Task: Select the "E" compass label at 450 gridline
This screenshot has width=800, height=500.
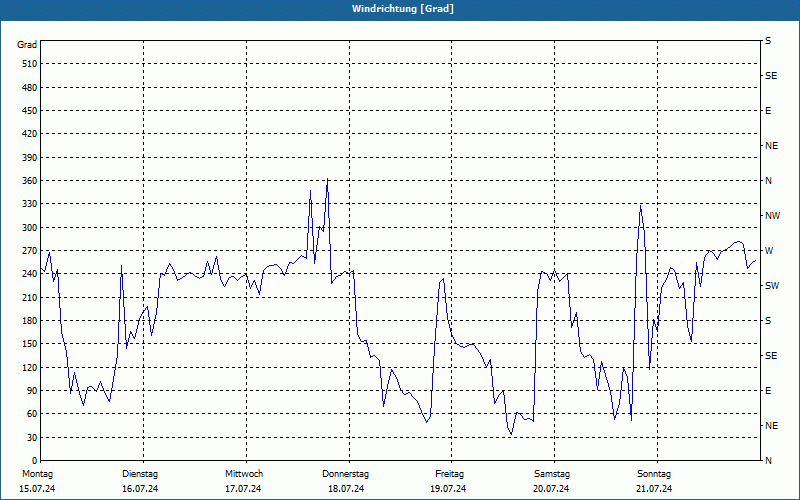Action: pos(768,111)
